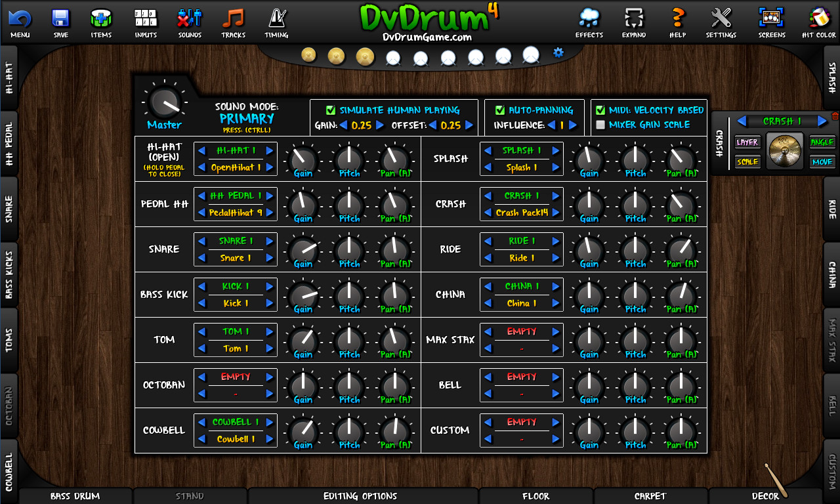Screen dimensions: 840x504
Task: Open the Effects panel
Action: point(589,22)
